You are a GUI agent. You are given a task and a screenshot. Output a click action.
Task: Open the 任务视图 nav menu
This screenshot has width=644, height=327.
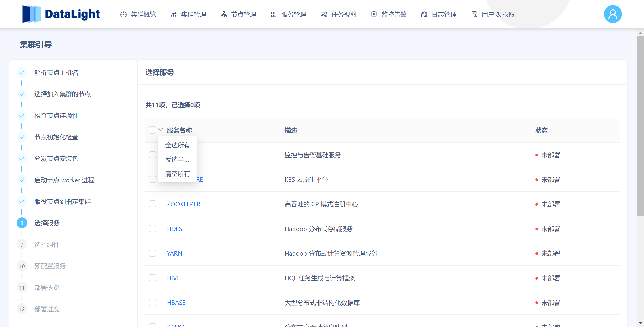[x=338, y=15]
